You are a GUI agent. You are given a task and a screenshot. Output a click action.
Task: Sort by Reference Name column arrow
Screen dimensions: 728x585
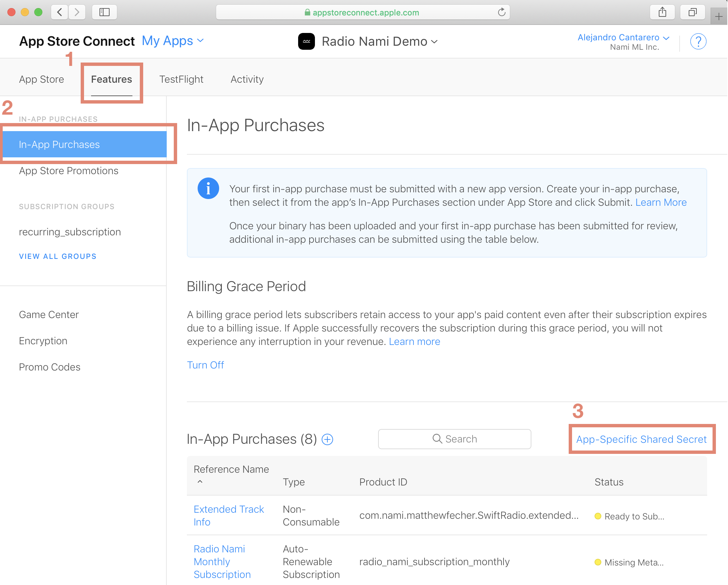(200, 482)
